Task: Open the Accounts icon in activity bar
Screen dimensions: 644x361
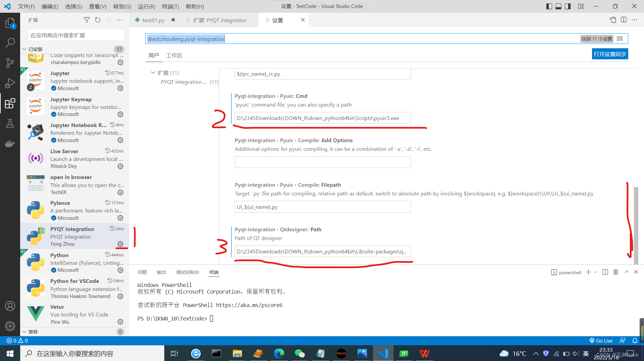Action: click(x=10, y=306)
